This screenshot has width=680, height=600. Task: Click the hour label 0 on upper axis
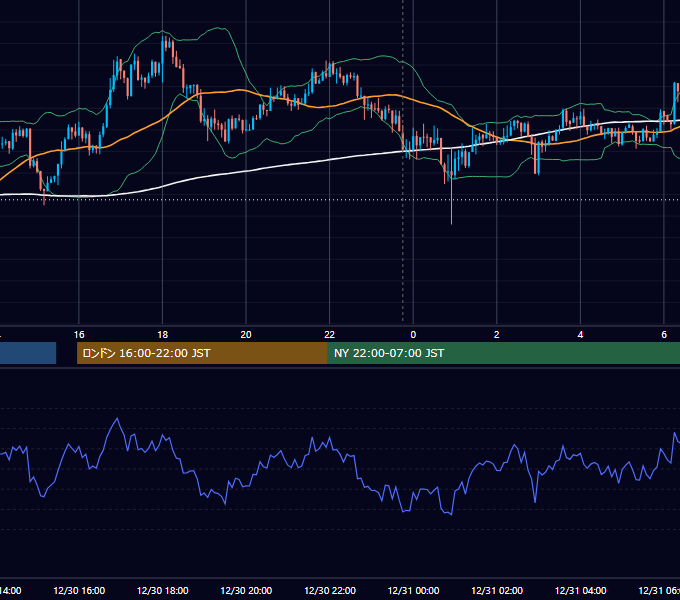[x=413, y=335]
